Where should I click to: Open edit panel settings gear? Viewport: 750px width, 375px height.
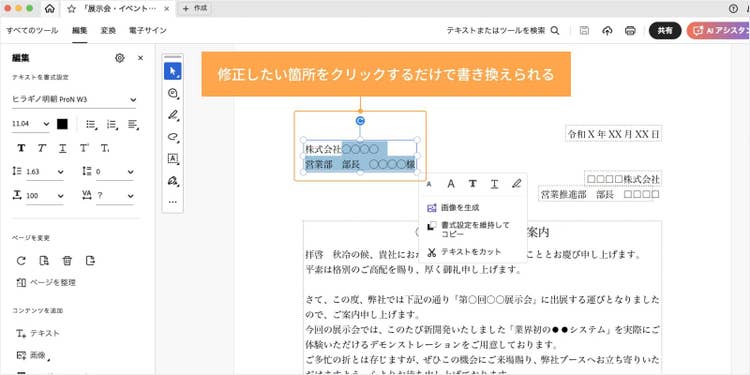(120, 58)
